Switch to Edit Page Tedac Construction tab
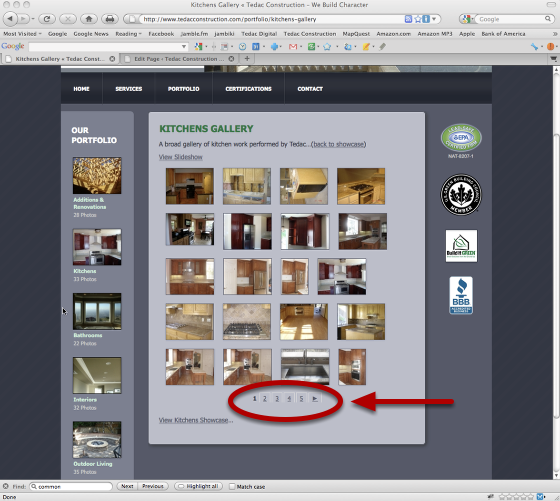This screenshot has height=501, width=560. click(178, 59)
